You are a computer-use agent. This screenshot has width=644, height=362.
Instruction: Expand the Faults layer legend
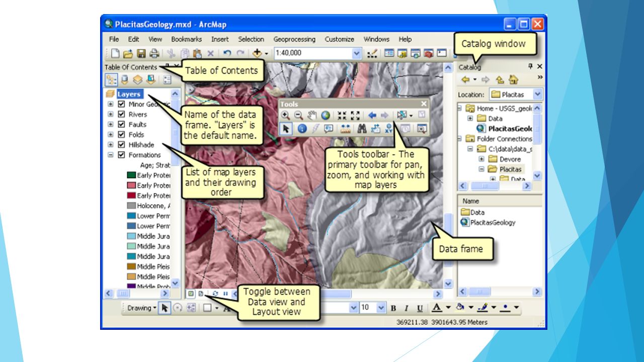coord(111,124)
